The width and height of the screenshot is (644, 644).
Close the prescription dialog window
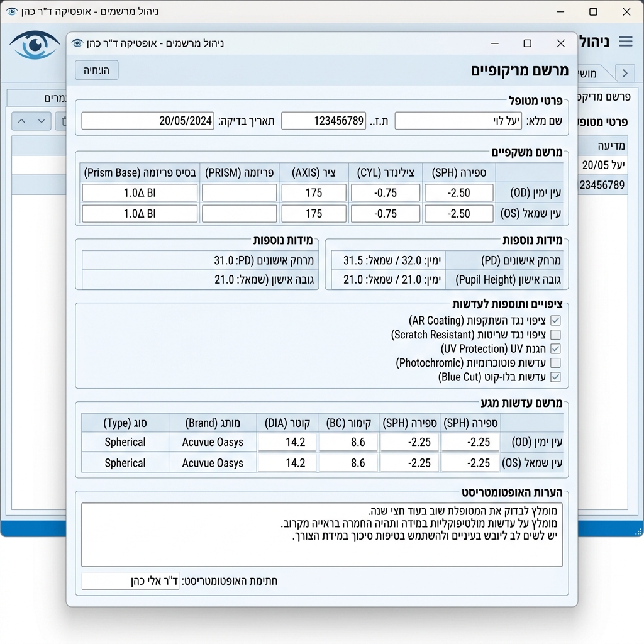point(560,43)
